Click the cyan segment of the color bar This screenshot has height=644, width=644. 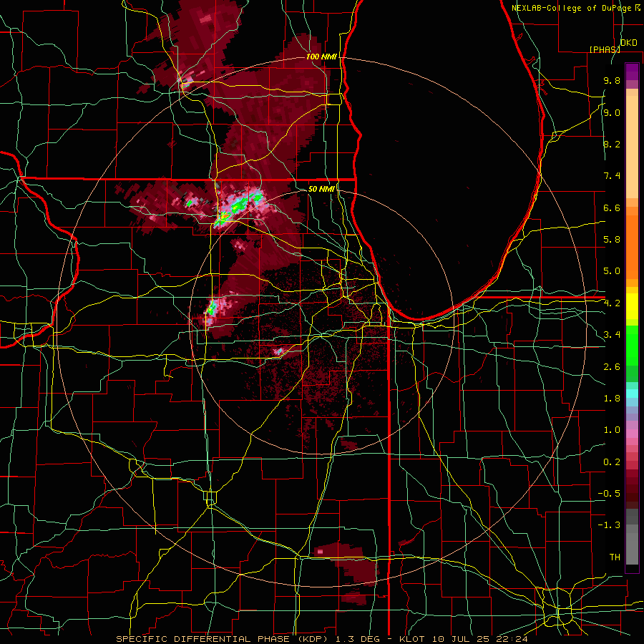pos(632,394)
